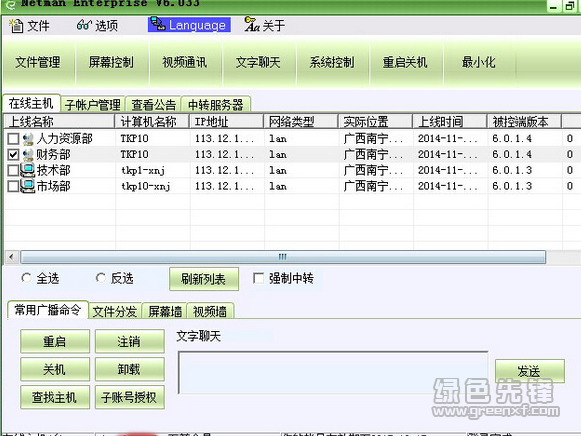
Task: Click the 关机 broadcast button
Action: point(55,369)
